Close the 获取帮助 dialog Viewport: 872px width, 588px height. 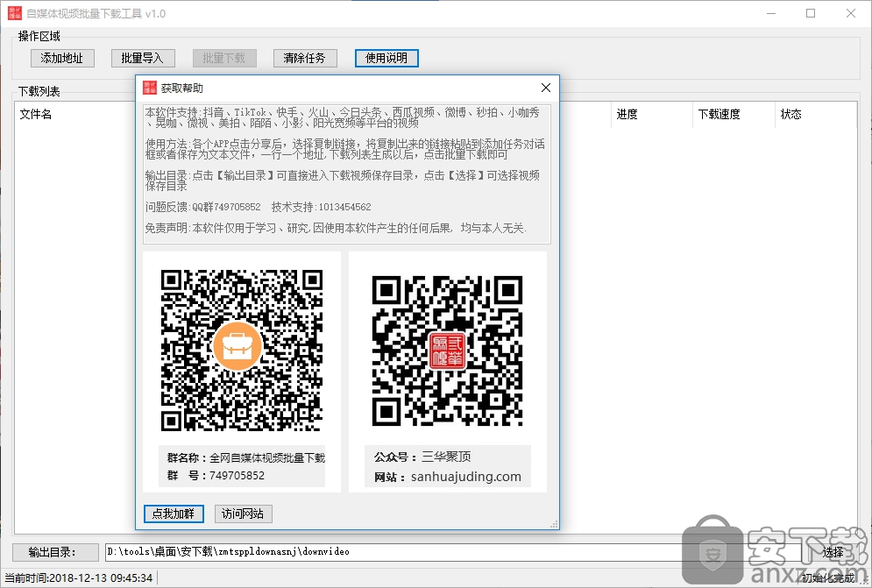click(546, 88)
